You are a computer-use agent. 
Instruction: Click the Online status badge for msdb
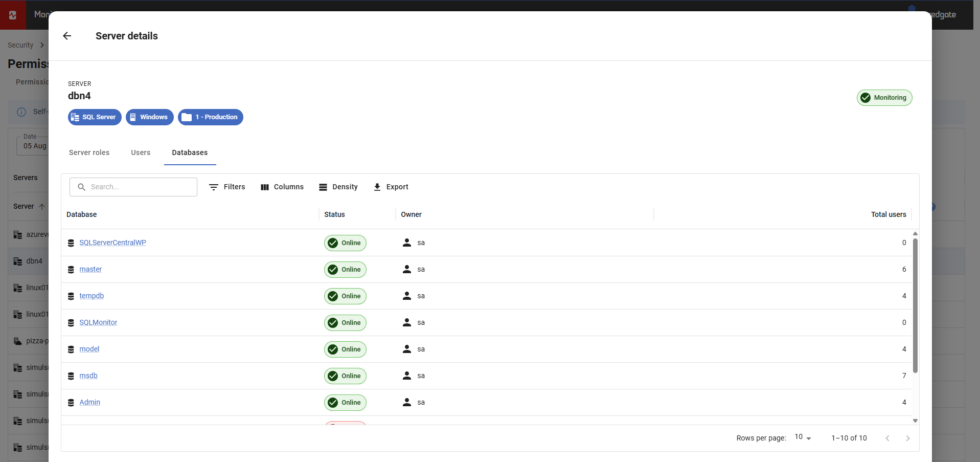coord(345,376)
